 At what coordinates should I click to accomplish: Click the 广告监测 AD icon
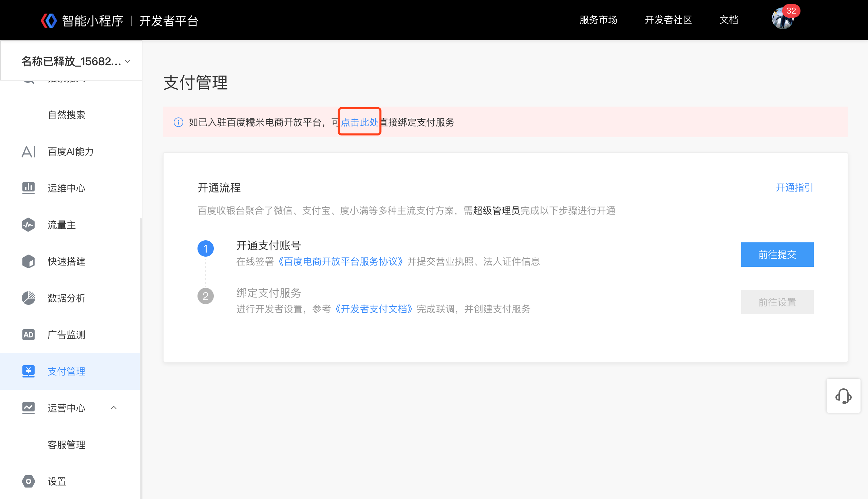[29, 334]
